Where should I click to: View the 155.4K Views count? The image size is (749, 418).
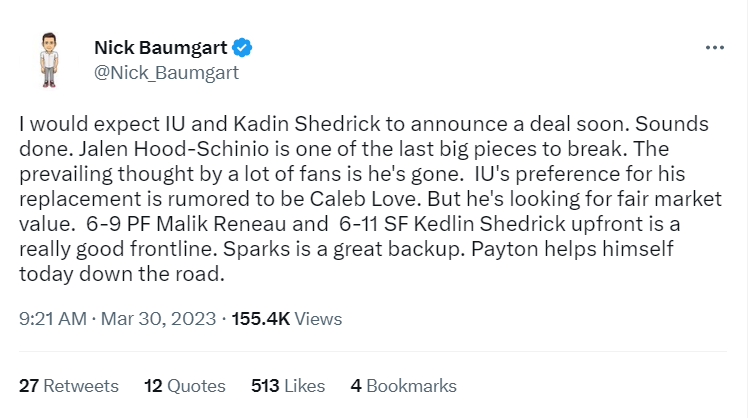pyautogui.click(x=287, y=319)
